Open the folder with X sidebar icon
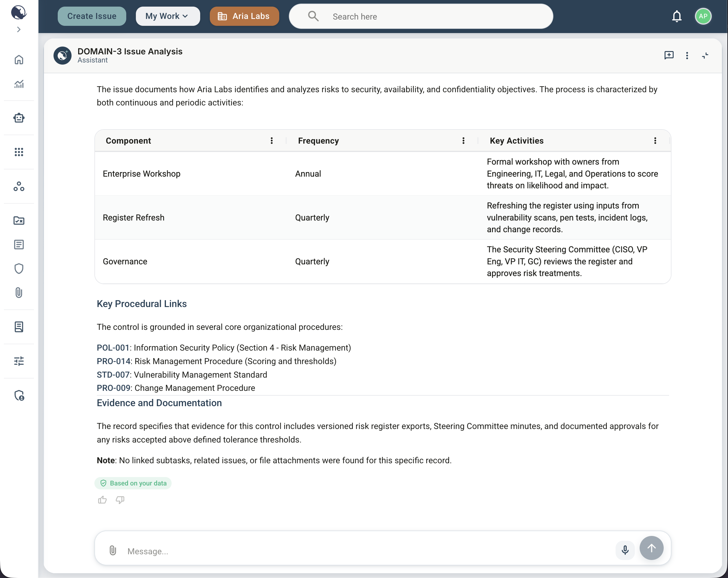Viewport: 728px width, 578px height. [x=19, y=221]
